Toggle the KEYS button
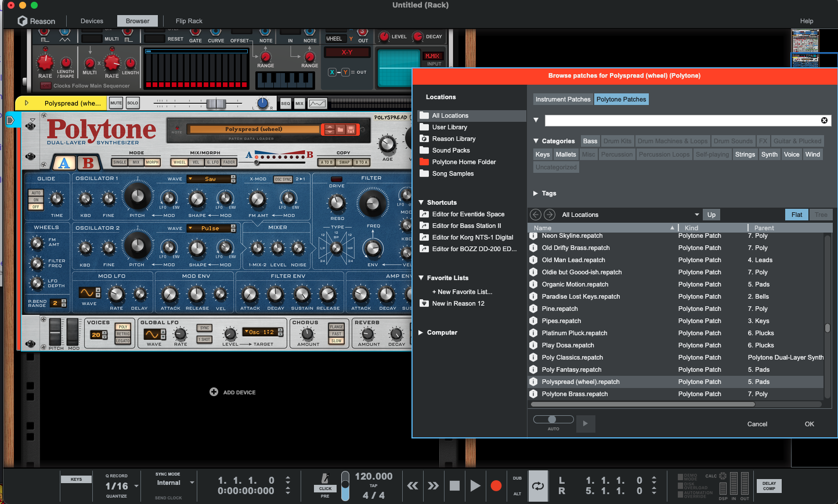838x504 pixels. click(76, 480)
